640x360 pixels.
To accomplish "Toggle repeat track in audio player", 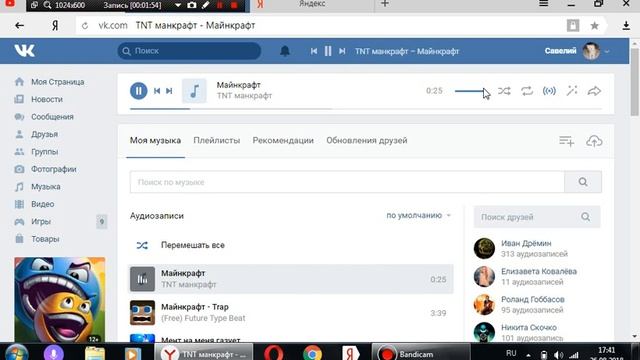I will tap(527, 91).
